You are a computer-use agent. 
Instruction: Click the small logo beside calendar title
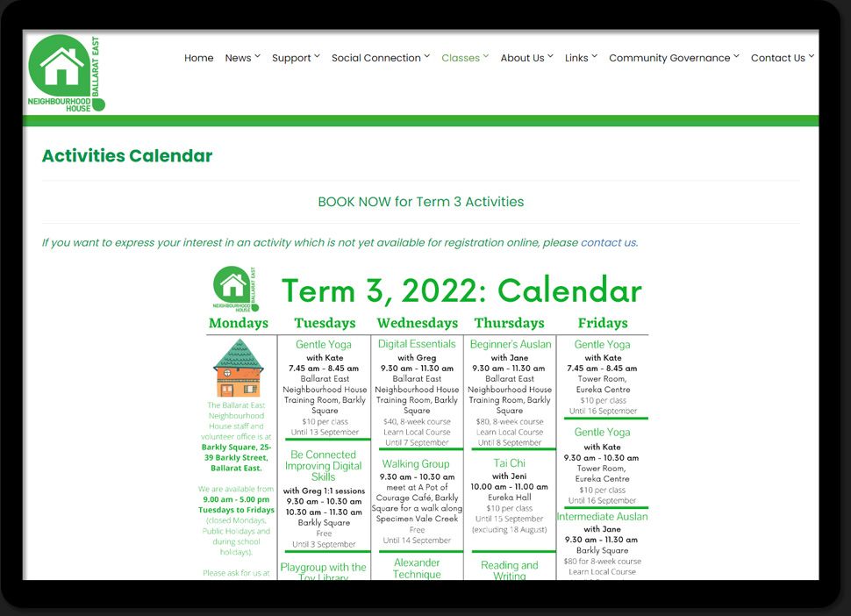click(x=236, y=290)
